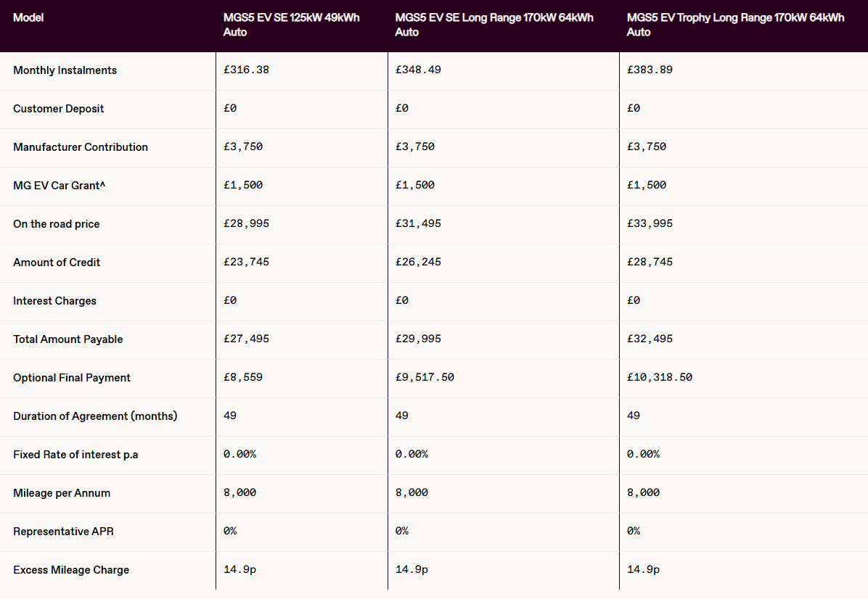Screen dimensions: 868x599
Task: Select MGS5 EV Trophy Long Range column header
Action: [735, 25]
